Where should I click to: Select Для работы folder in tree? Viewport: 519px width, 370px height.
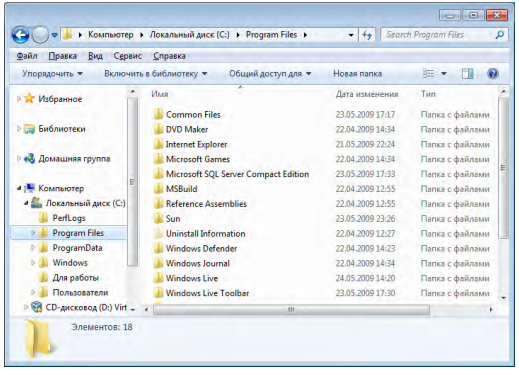pos(76,277)
